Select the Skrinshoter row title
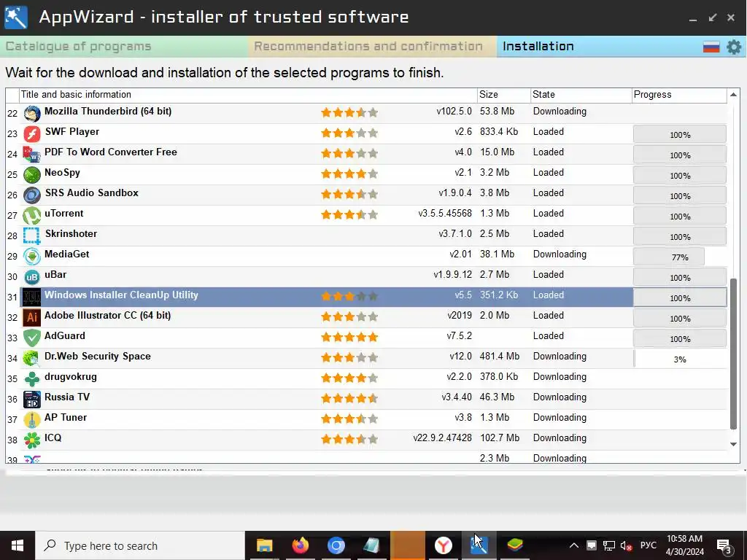 [x=71, y=234]
